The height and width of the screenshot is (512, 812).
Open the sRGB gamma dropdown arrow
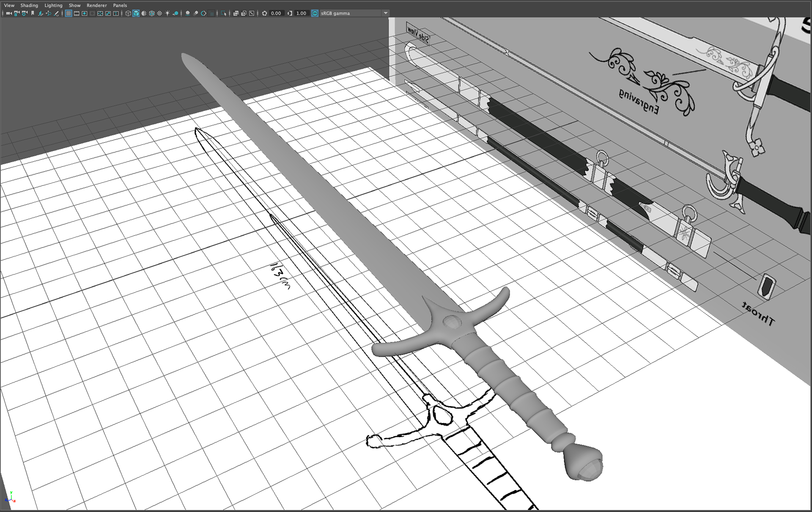[385, 13]
